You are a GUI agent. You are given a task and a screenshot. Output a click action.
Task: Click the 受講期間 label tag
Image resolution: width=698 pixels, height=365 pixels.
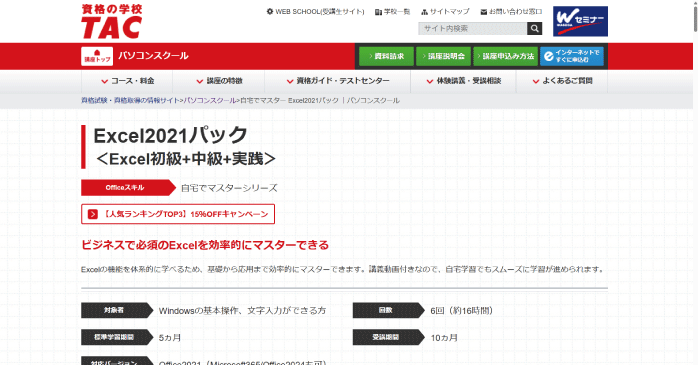pyautogui.click(x=388, y=337)
